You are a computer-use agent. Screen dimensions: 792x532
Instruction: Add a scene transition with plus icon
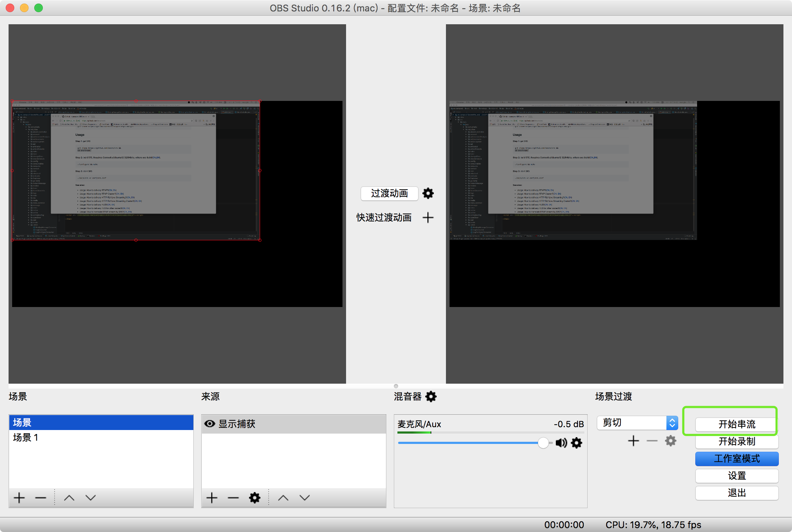(x=633, y=441)
